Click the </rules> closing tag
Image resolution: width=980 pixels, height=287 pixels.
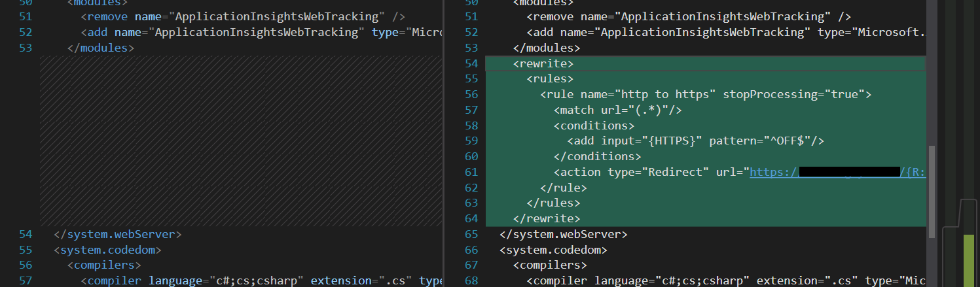(x=553, y=203)
